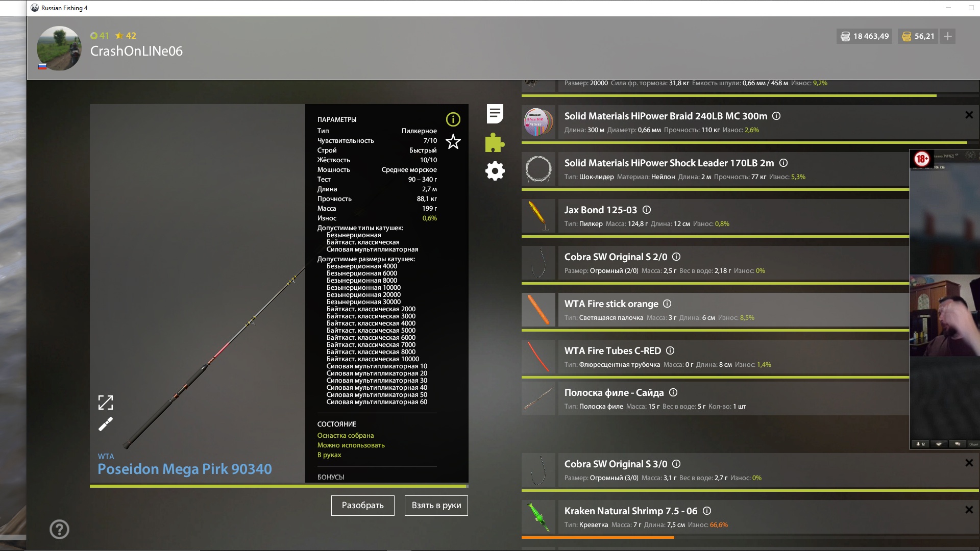Select the Kraken shrimp lure thumbnail
Viewport: 980px width, 551px height.
tap(538, 517)
